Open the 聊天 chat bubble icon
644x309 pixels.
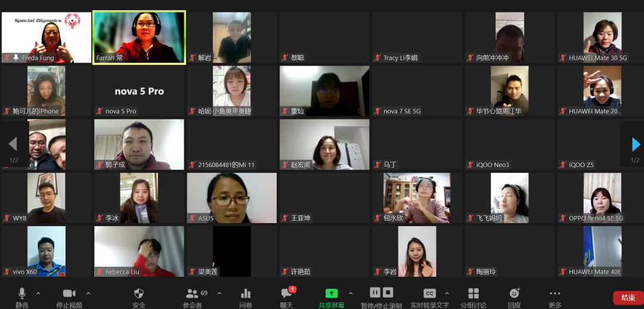click(x=286, y=293)
